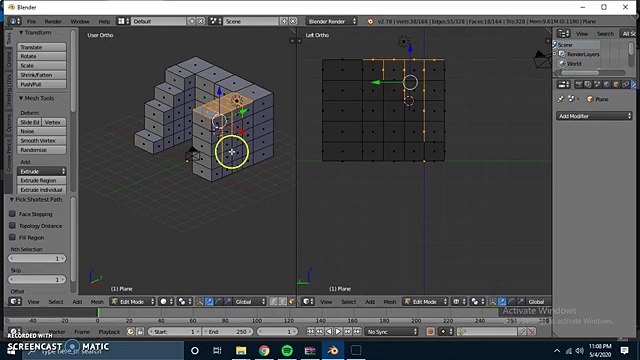Jump to first frame in timeline
Screen dimensions: 640x360
click(x=310, y=331)
